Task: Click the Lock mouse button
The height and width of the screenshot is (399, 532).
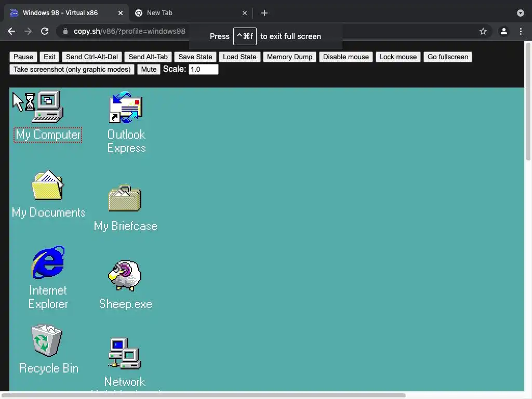Action: (x=398, y=57)
